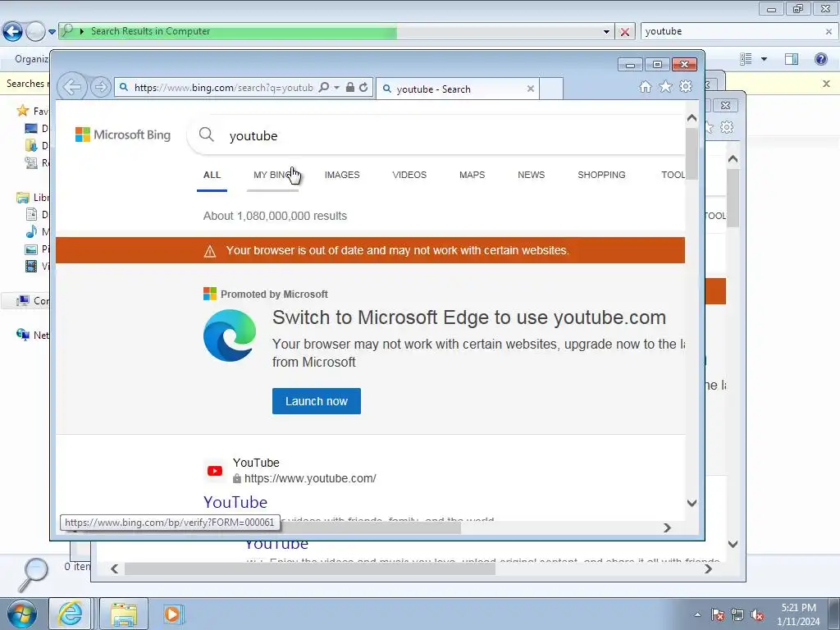The image size is (840, 630).
Task: Click Explorer back button
Action: [12, 32]
